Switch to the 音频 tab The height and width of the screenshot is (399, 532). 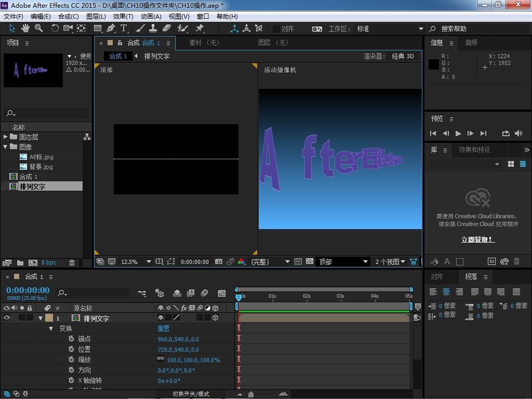coord(471,43)
